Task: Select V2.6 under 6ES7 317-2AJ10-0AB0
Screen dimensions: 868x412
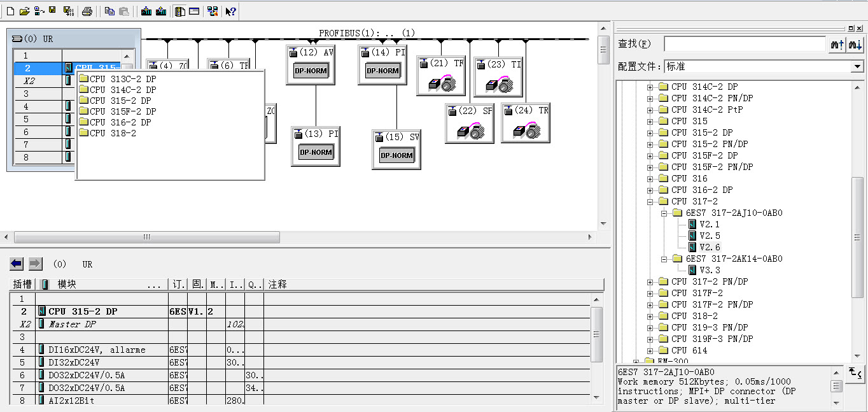Action: [x=710, y=247]
